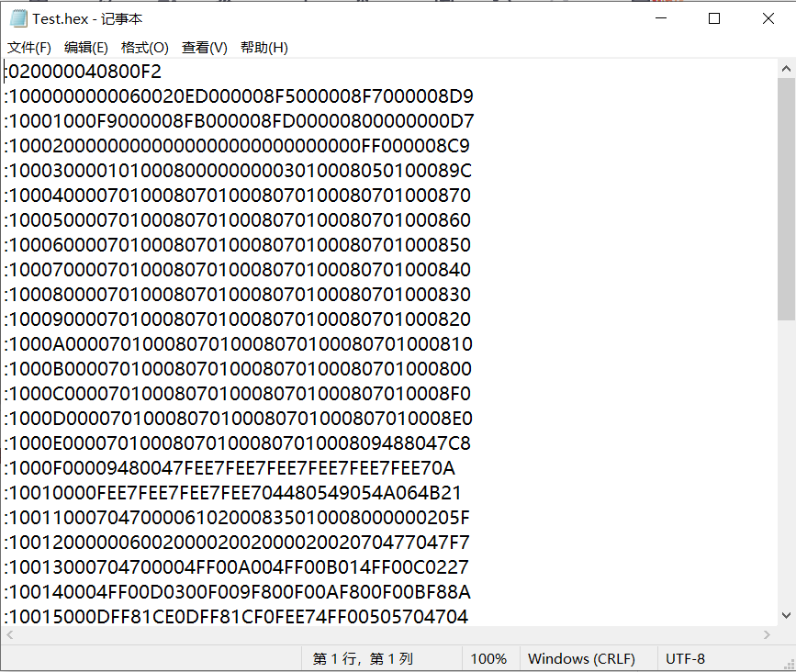
Task: Click line starting with :10009000
Action: [238, 319]
